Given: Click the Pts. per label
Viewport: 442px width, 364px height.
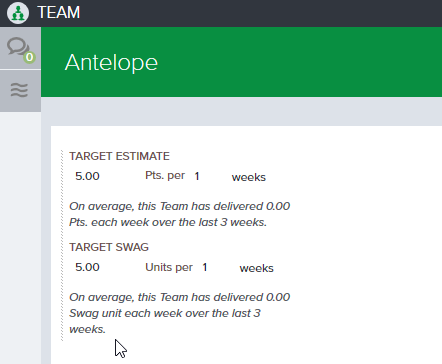Looking at the screenshot, I should coord(165,175).
